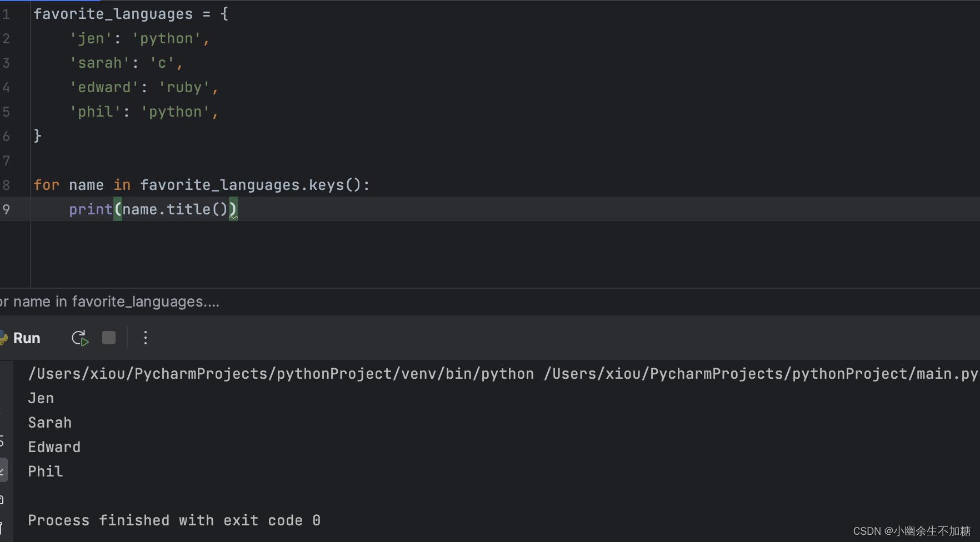
Task: Click the 'phil' dictionary key
Action: (95, 112)
